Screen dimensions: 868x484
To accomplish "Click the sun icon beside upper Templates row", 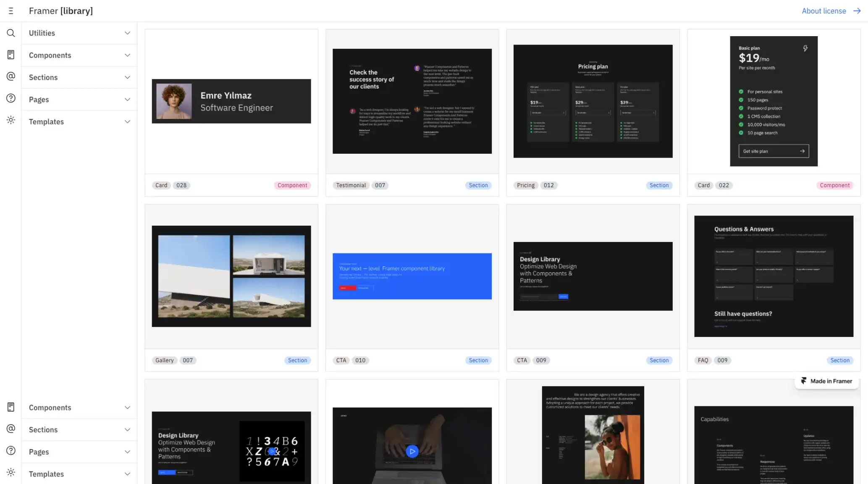I will [11, 120].
